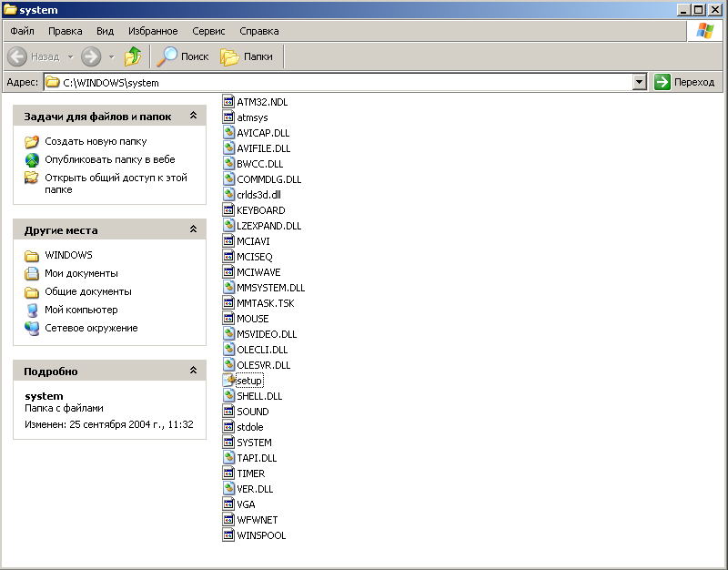Select the setup file icon

click(x=228, y=381)
